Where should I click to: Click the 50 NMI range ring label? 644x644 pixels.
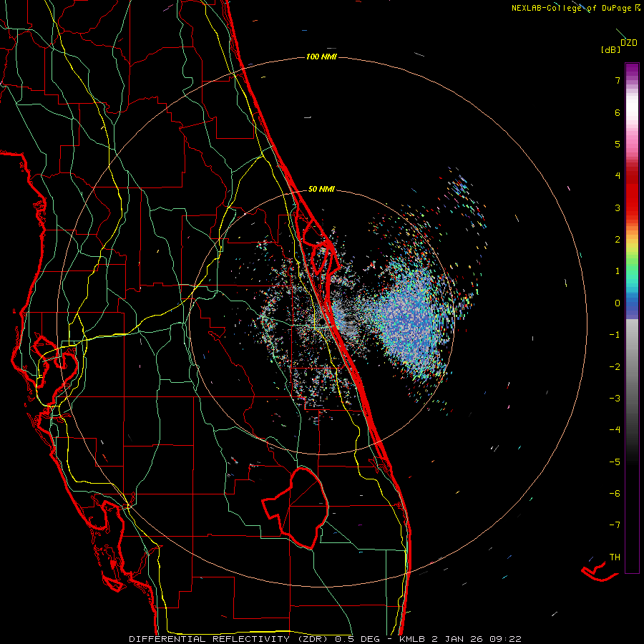click(x=321, y=189)
